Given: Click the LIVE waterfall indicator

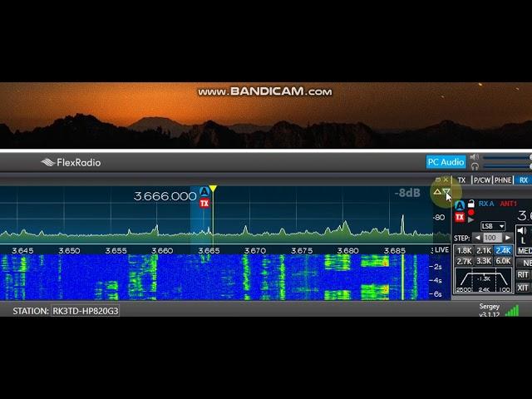Looking at the screenshot, I should (441, 250).
